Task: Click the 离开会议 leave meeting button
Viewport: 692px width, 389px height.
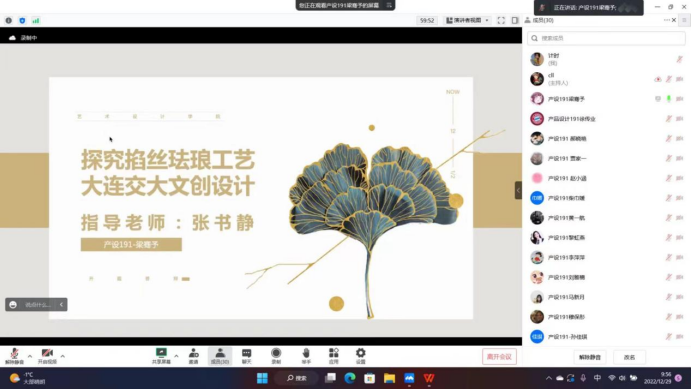Action: coord(499,357)
